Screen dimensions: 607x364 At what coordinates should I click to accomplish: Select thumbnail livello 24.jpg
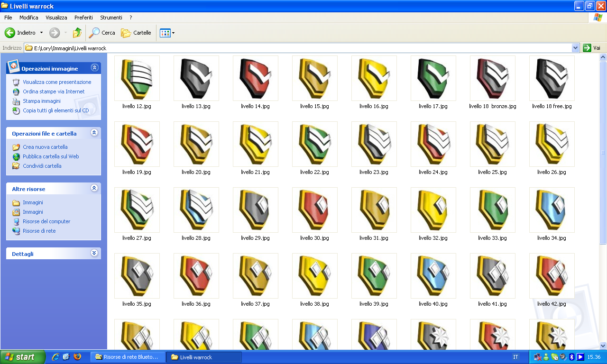(433, 144)
